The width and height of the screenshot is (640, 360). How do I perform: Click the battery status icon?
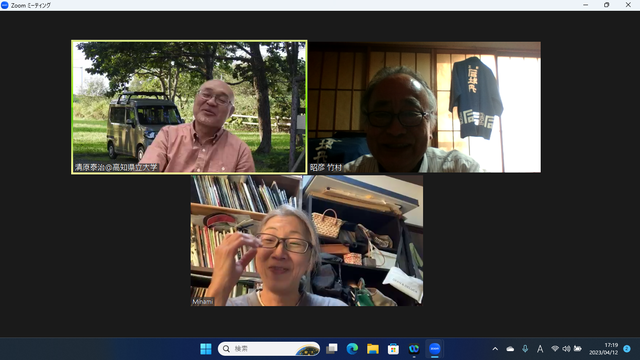578,349
